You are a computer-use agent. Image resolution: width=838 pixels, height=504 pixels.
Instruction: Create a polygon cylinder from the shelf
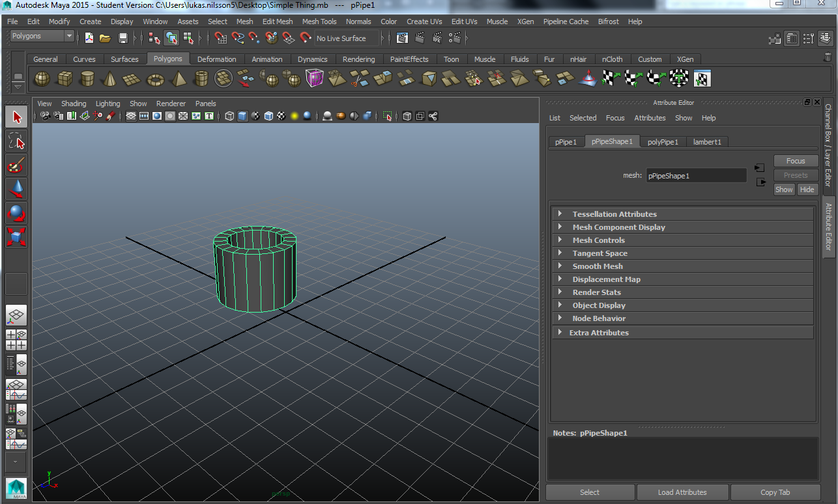coord(87,79)
